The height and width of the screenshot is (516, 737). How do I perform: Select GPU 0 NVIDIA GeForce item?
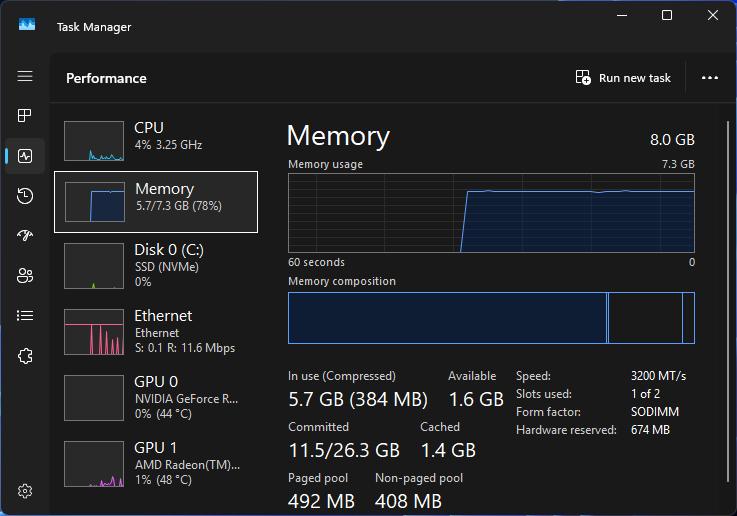click(x=156, y=398)
